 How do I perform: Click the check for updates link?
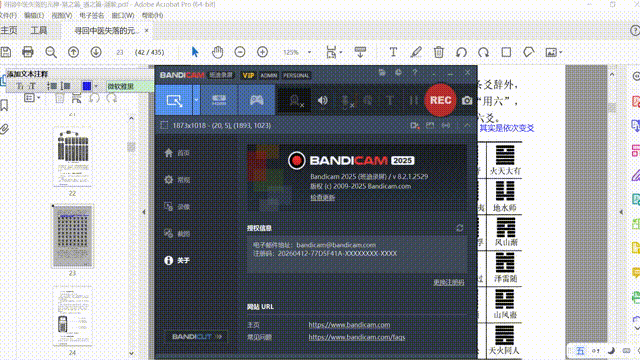tap(322, 198)
